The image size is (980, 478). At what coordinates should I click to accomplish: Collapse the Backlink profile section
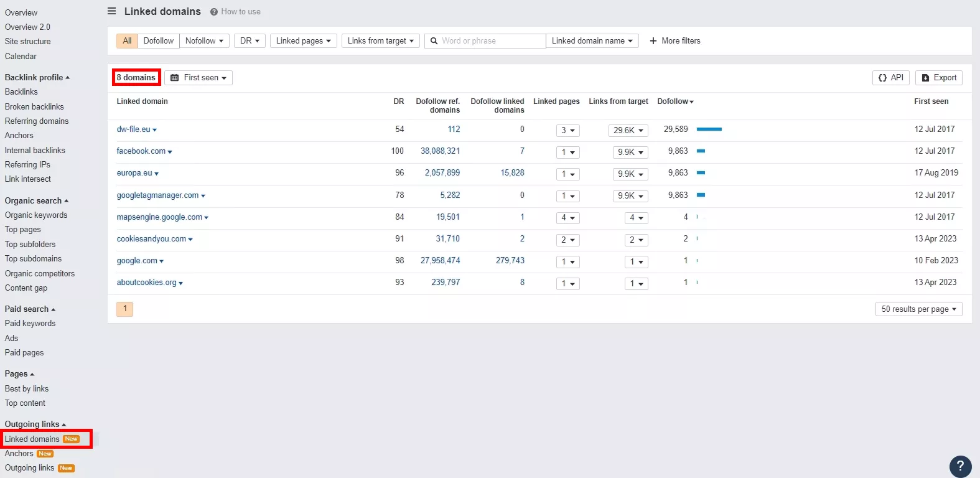[37, 78]
